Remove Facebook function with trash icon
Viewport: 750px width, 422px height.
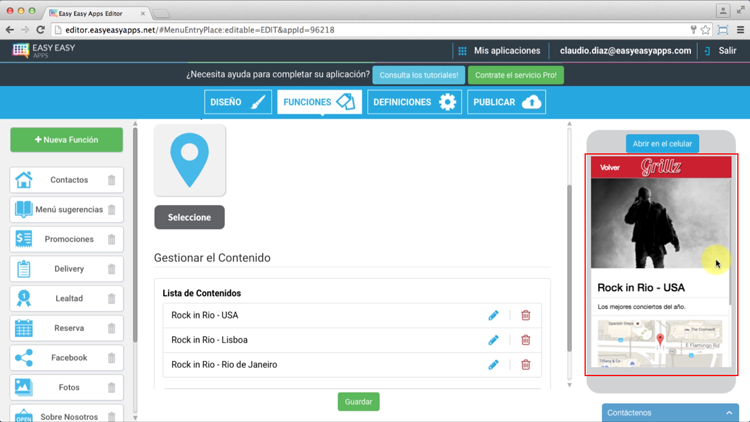[111, 358]
